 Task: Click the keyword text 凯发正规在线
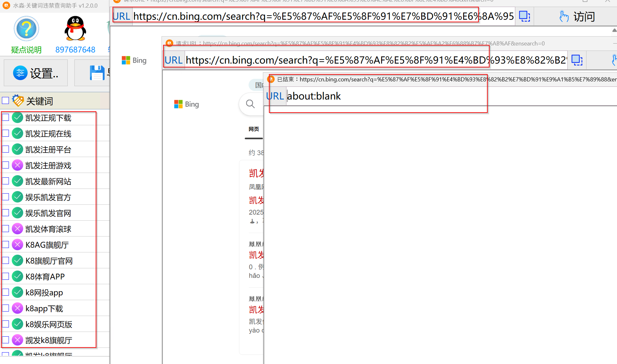(48, 134)
